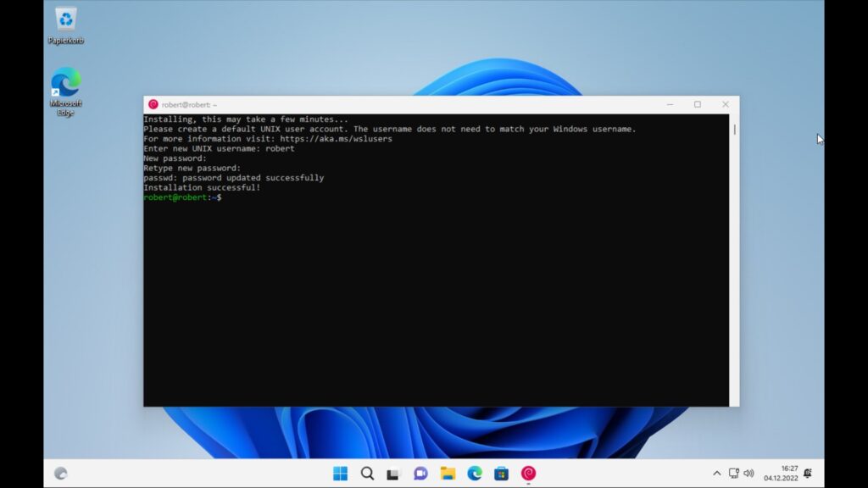Click the https://aka.ms/wslusers URL text
The width and height of the screenshot is (868, 488).
336,139
